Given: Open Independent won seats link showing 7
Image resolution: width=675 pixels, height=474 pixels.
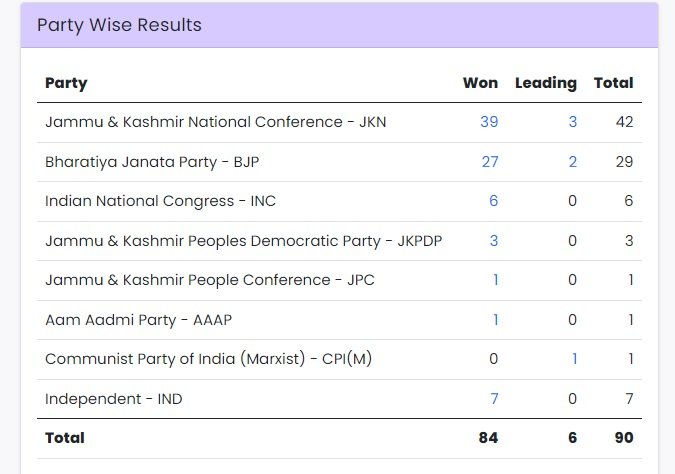Looking at the screenshot, I should (x=494, y=399).
